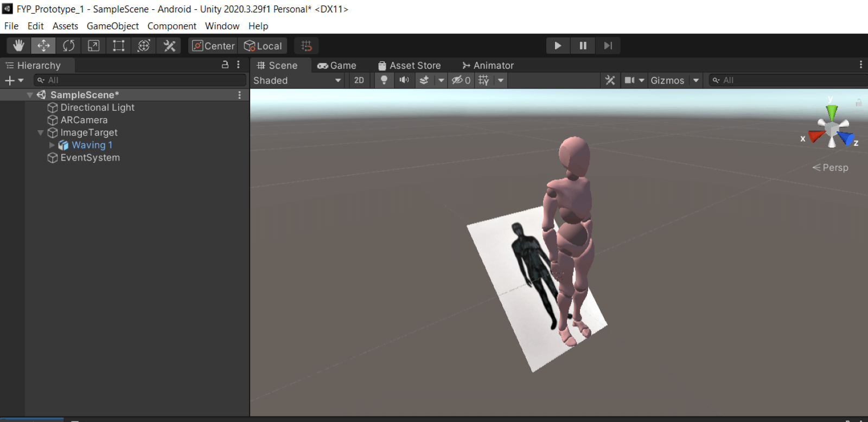The image size is (868, 422).
Task: Click the Pause button
Action: pos(583,46)
